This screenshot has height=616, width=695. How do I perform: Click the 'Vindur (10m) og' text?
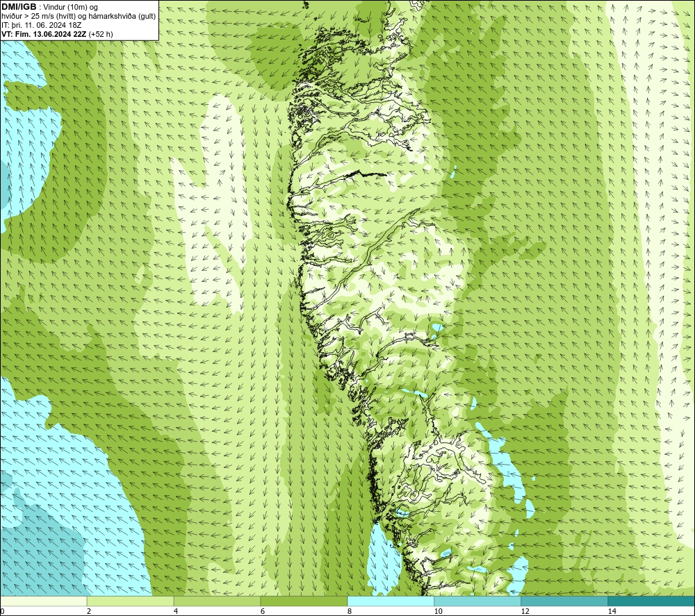click(70, 8)
